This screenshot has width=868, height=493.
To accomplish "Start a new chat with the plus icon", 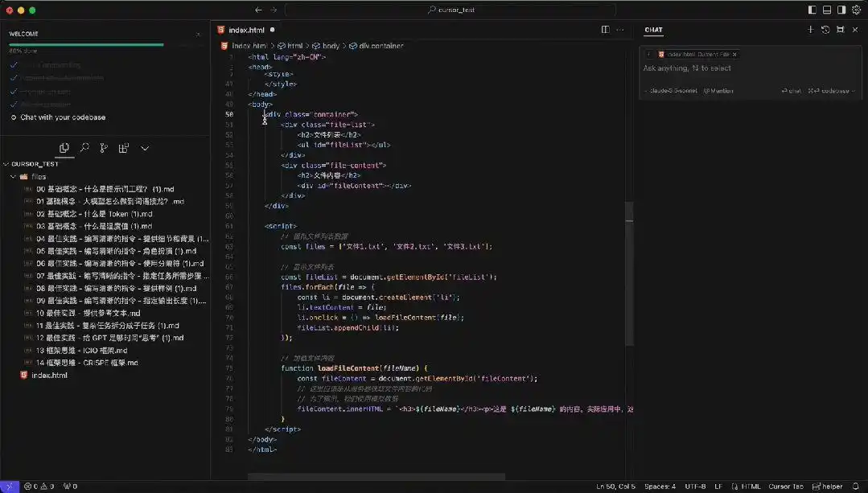I will (x=811, y=30).
